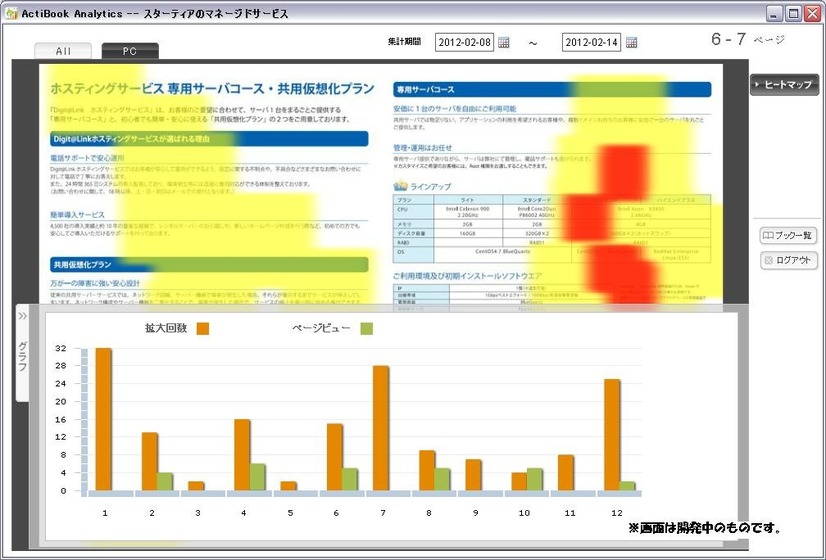This screenshot has height=560, width=826.
Task: Click the orange bar for page 9
Action: click(474, 475)
